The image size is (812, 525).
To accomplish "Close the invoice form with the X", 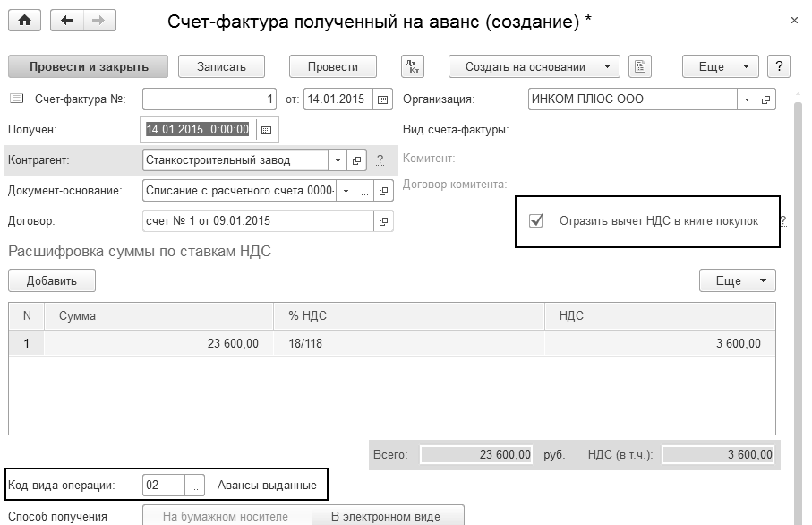I will pyautogui.click(x=794, y=21).
